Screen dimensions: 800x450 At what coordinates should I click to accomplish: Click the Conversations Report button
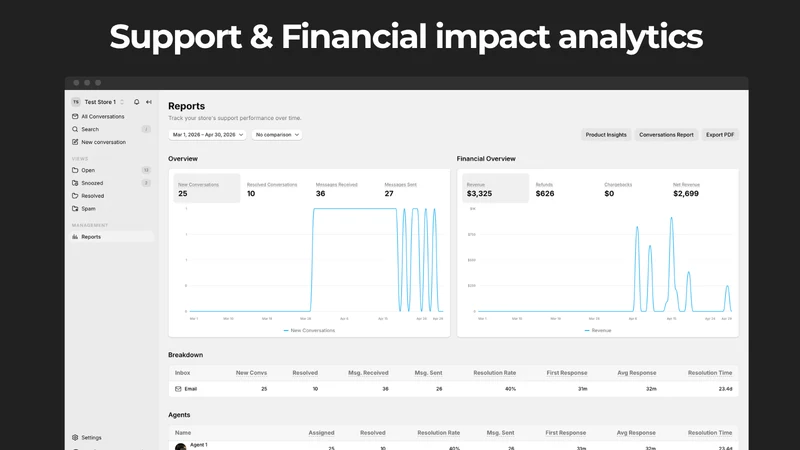666,135
